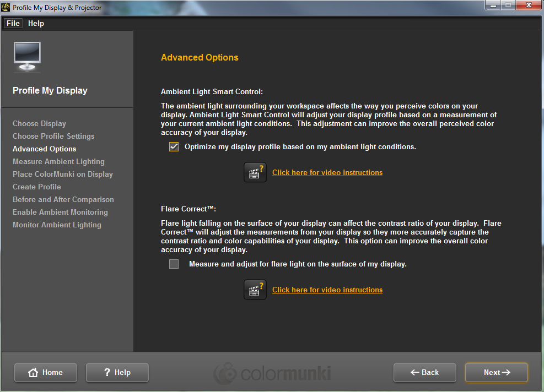Minimize the Profile My Display window
This screenshot has height=392, width=544.
(493, 5)
